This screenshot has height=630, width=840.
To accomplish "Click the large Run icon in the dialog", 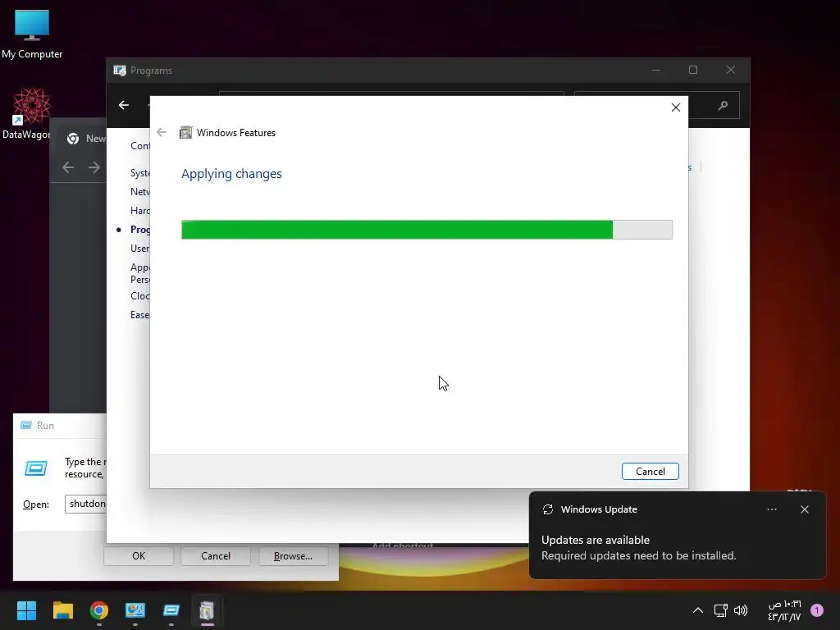I will click(36, 468).
